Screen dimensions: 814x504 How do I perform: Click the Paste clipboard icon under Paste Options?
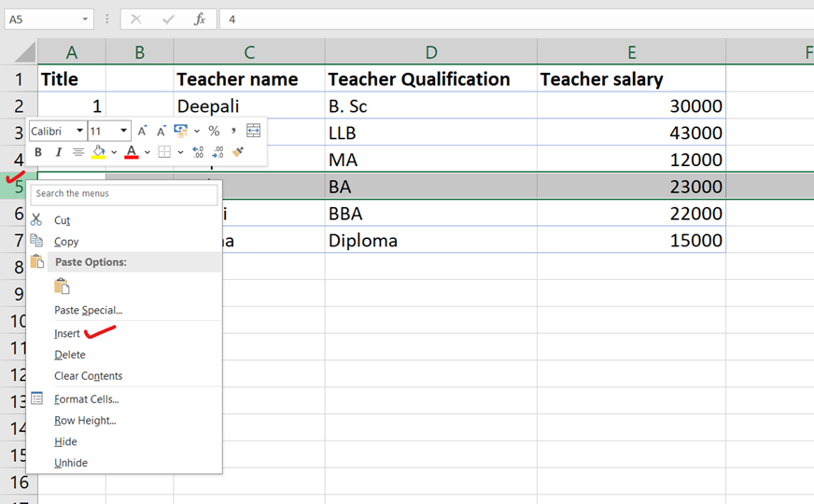62,287
